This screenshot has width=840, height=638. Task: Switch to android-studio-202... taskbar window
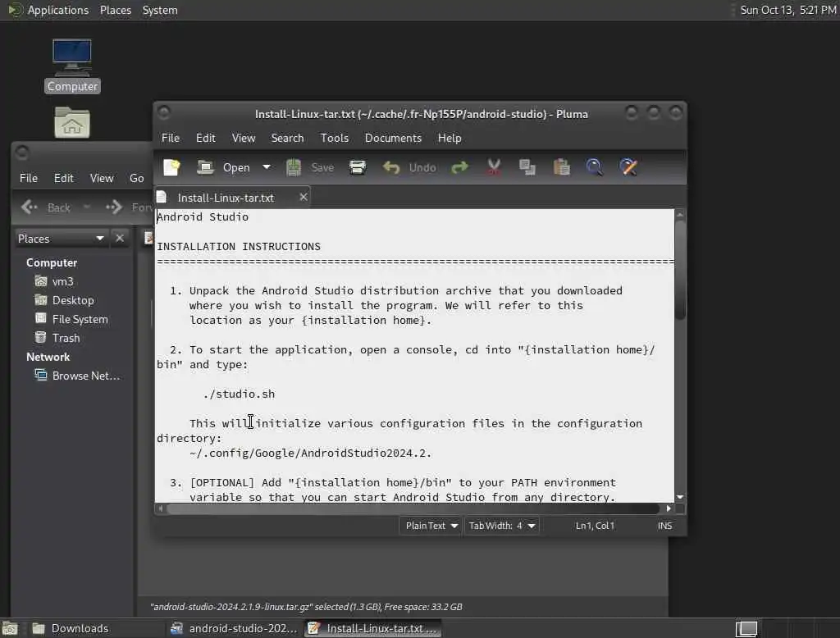coord(234,628)
